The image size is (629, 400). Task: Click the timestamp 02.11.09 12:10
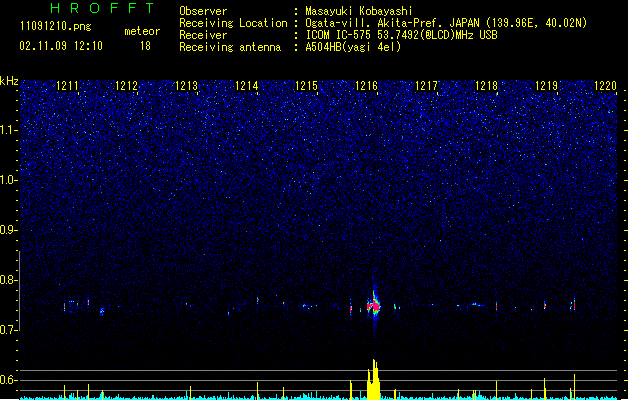coord(61,46)
